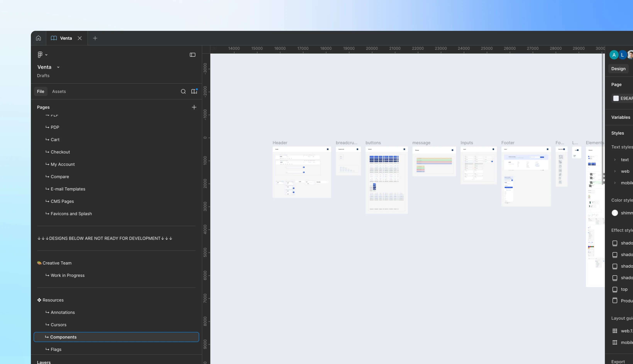This screenshot has height=364, width=633.
Task: Add a new page with plus icon
Action: pos(194,107)
